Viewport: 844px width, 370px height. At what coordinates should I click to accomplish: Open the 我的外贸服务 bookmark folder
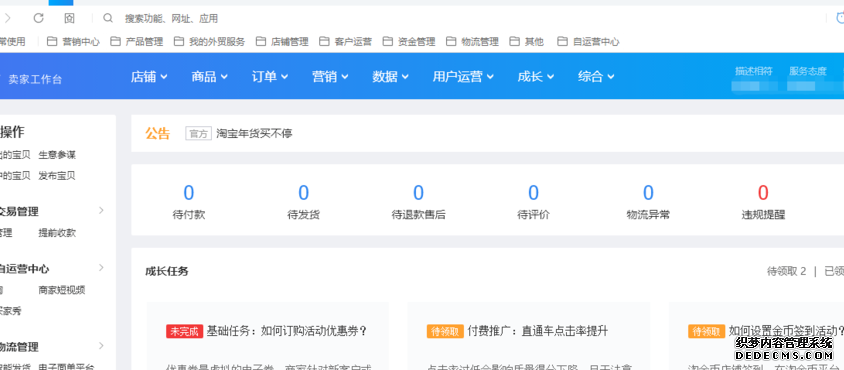coord(209,41)
